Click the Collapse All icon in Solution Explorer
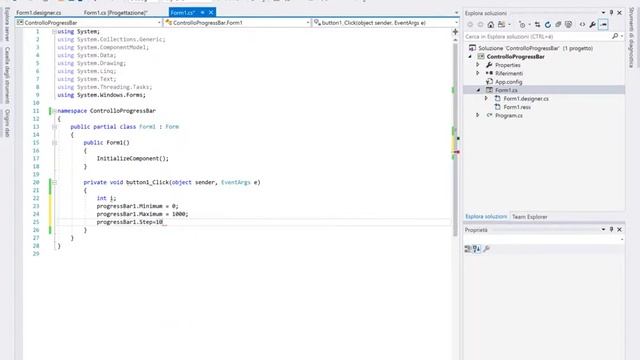640x360 pixels. pos(558,25)
